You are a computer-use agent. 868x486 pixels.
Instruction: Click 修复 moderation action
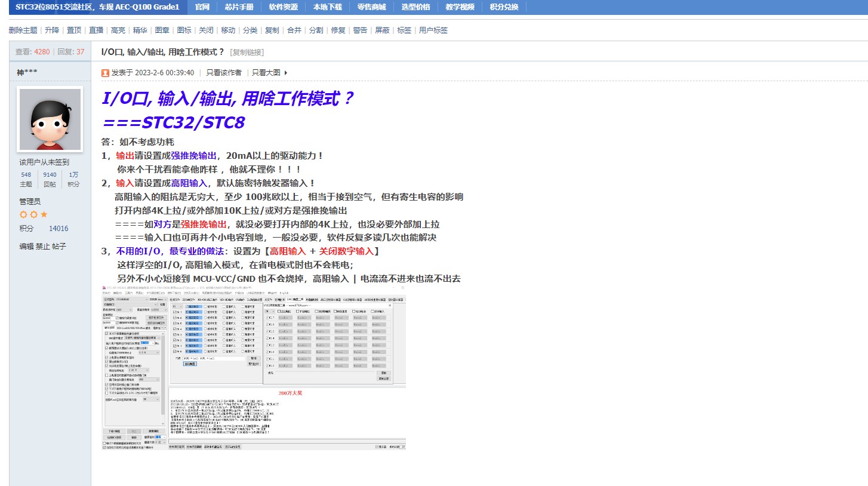coord(338,30)
